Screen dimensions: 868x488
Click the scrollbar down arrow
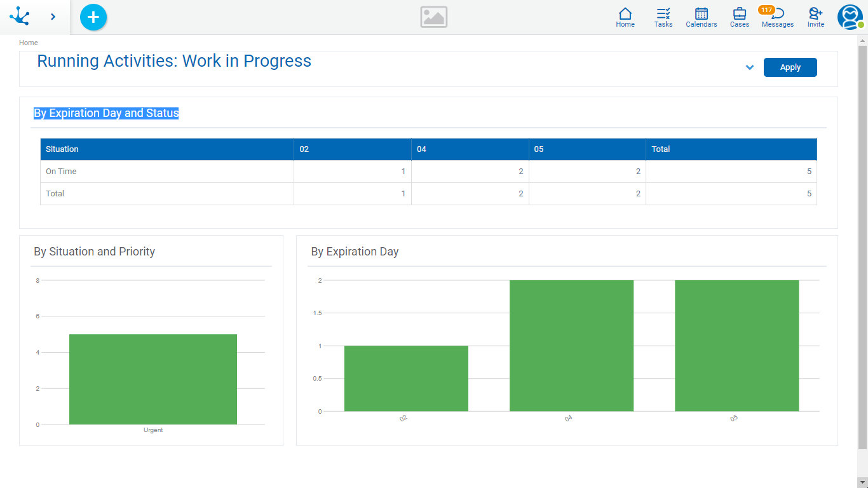click(x=862, y=483)
